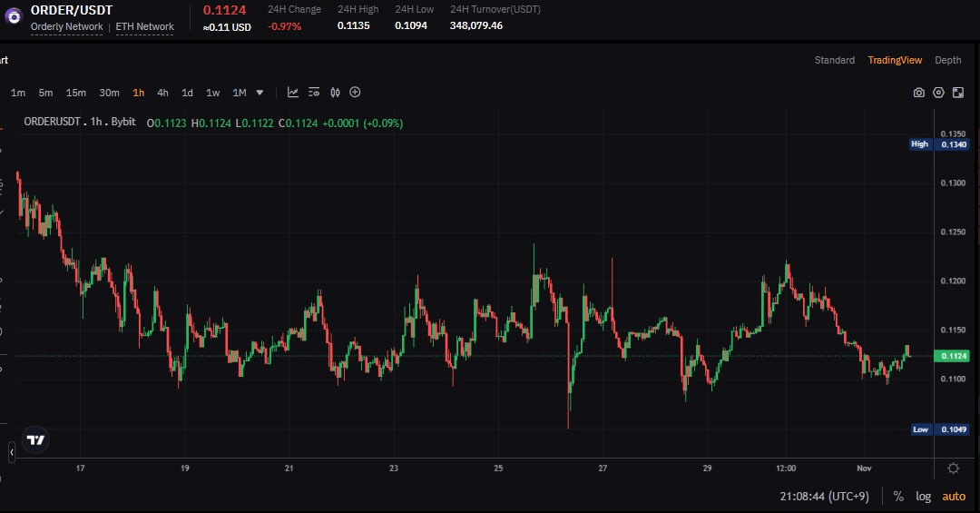Take a chart snapshot with camera icon
This screenshot has height=513, width=980.
tap(918, 93)
